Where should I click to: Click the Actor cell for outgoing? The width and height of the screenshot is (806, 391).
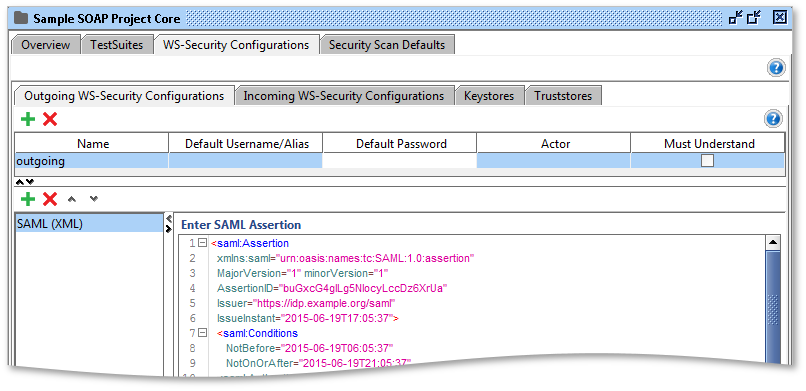(554, 161)
